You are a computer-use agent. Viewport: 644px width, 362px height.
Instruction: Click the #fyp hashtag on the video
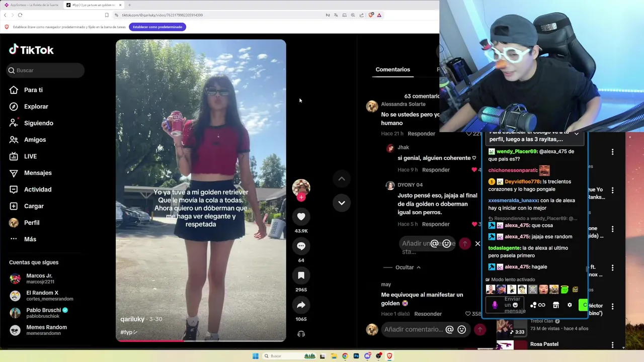click(x=129, y=332)
